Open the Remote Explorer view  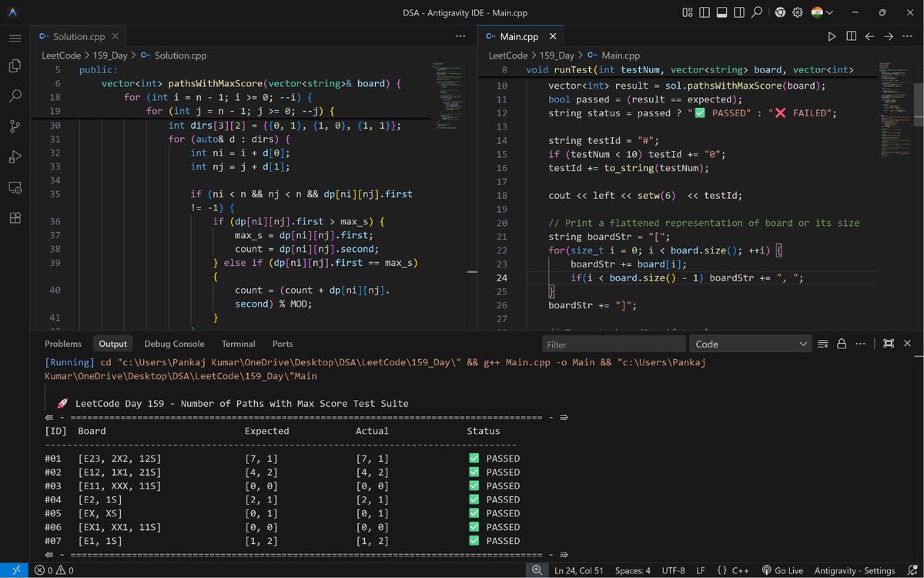pyautogui.click(x=15, y=187)
